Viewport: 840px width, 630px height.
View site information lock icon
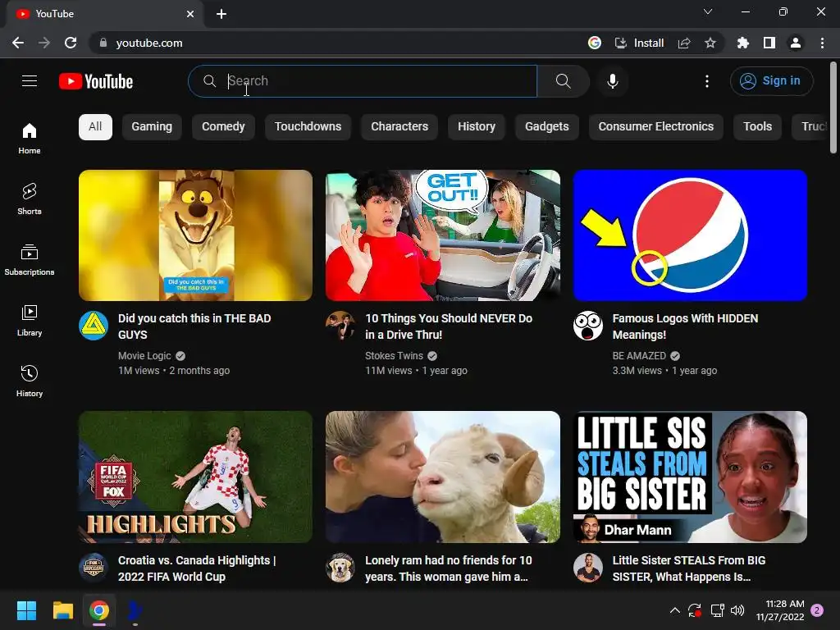[x=103, y=43]
